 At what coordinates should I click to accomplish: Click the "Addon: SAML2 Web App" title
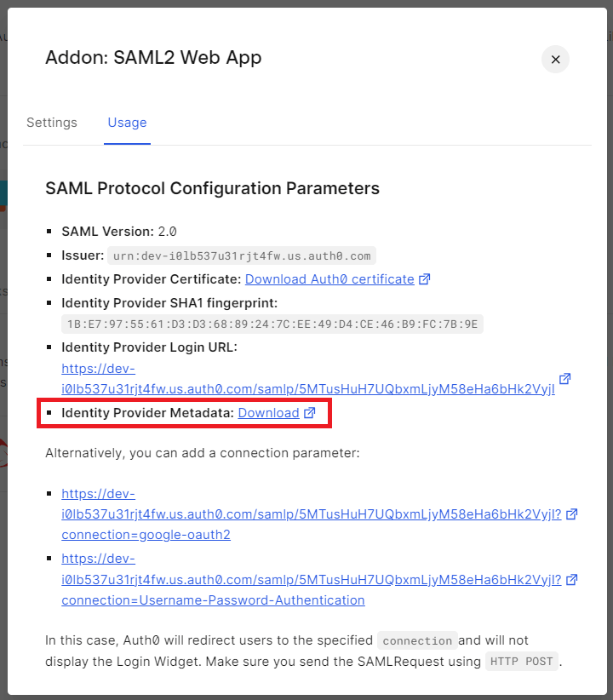pos(153,58)
